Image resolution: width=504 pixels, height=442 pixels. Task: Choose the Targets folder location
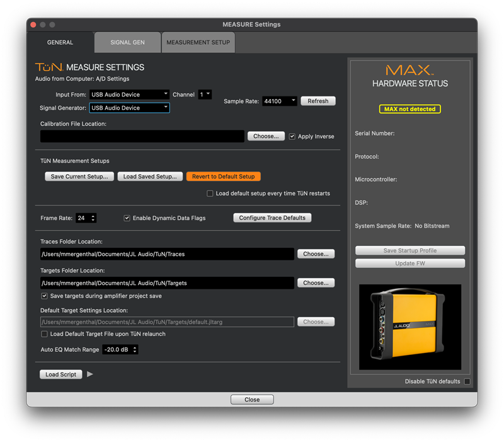point(316,282)
